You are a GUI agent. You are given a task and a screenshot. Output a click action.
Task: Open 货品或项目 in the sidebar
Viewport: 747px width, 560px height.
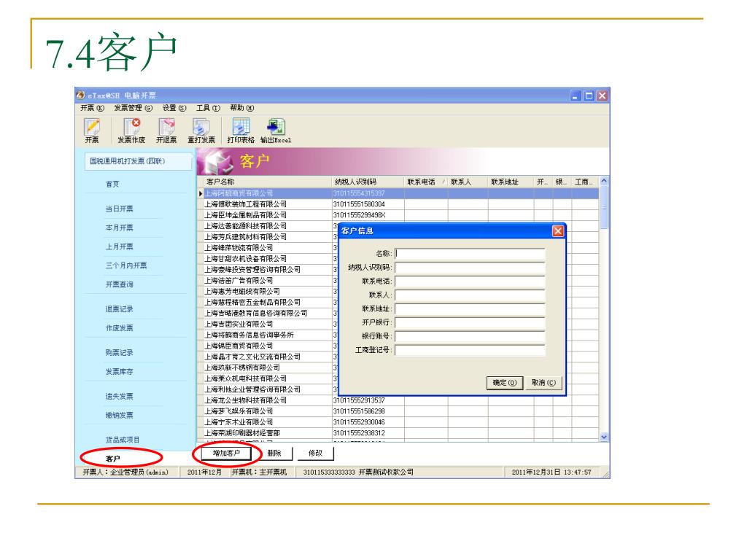point(123,440)
